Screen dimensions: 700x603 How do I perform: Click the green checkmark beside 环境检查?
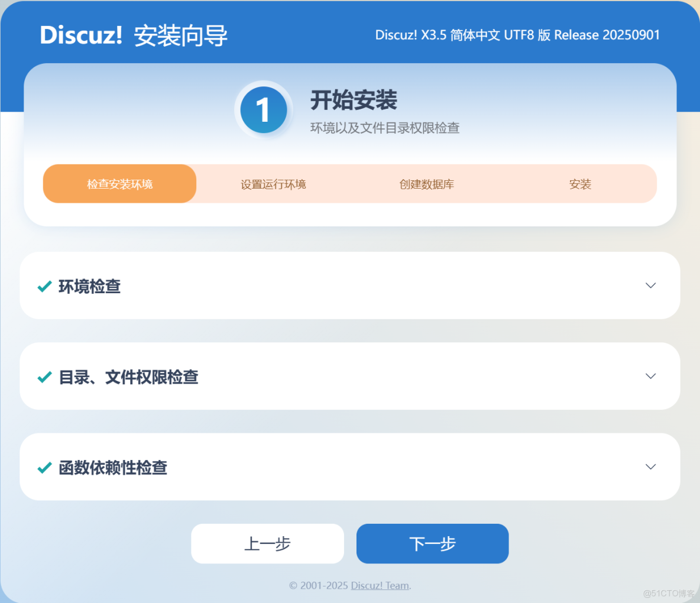click(x=44, y=286)
